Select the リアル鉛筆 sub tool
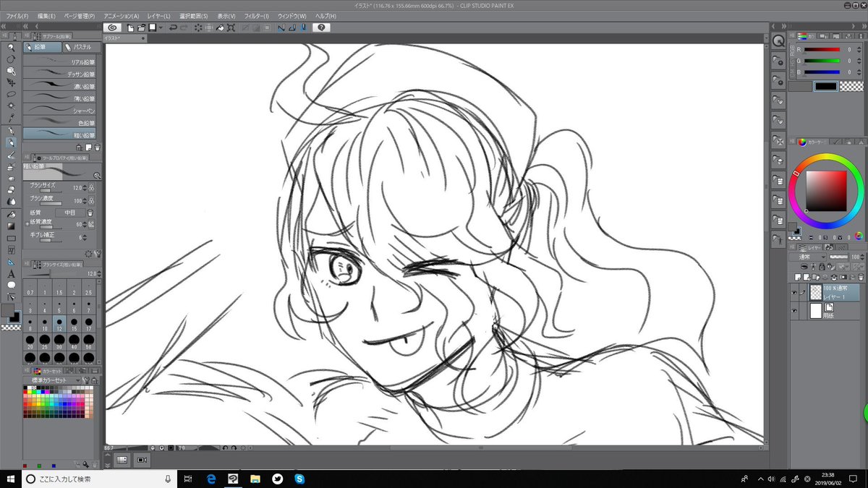Screen dimensions: 868x488 (59, 61)
